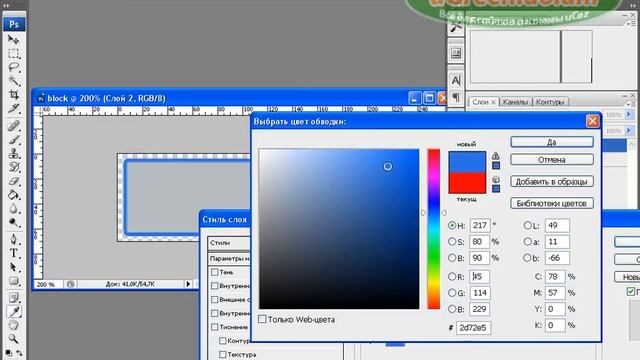Switch to the Контуры tab
This screenshot has width=640, height=360.
click(x=550, y=102)
